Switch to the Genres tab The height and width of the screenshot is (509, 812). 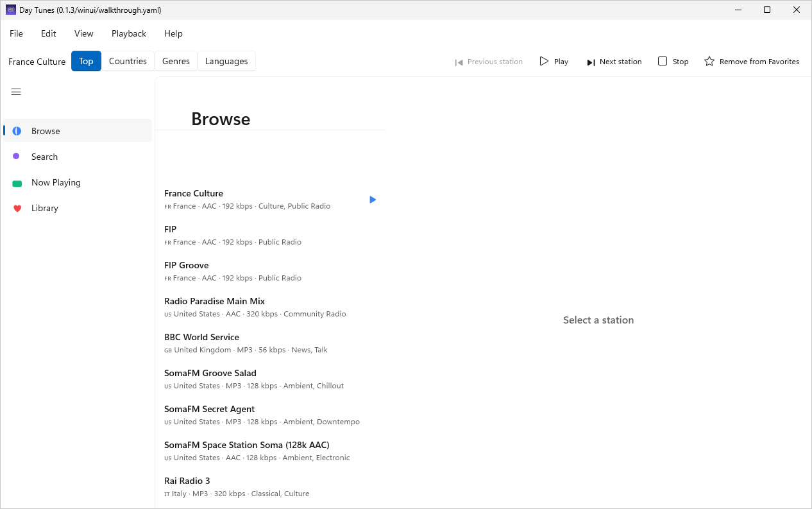click(x=176, y=61)
